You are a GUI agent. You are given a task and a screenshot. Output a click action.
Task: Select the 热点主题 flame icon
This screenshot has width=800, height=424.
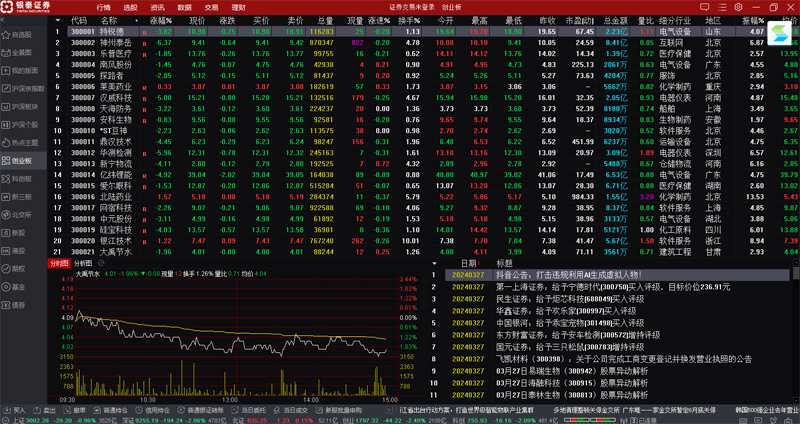click(x=6, y=143)
